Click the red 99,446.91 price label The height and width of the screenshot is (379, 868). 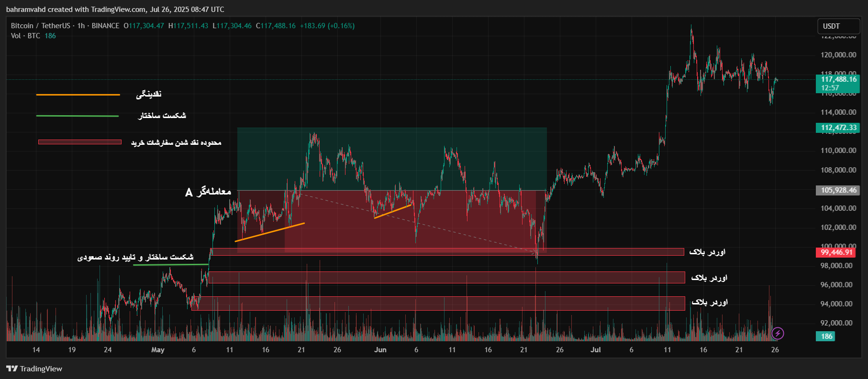click(x=836, y=252)
